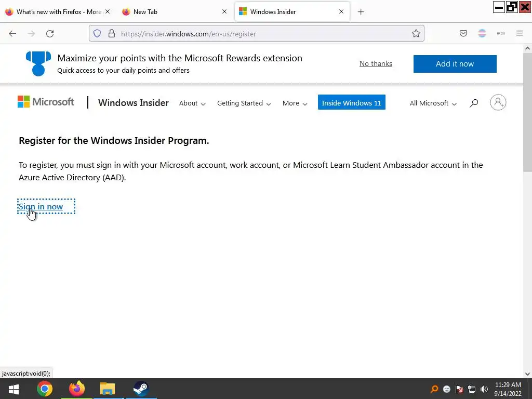
Task: Expand the More dropdown menu
Action: click(x=295, y=103)
